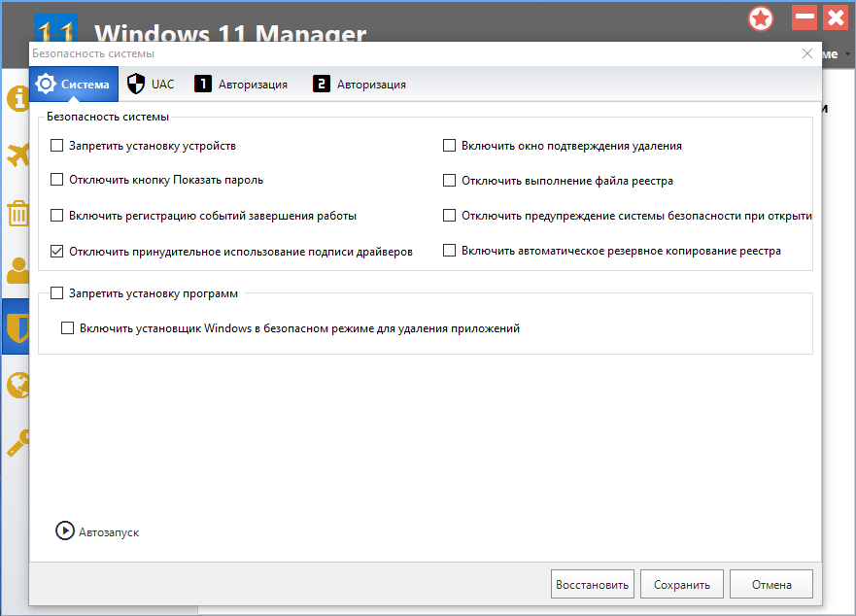856x616 pixels.
Task: Open the Customization user sidebar icon
Action: [18, 270]
